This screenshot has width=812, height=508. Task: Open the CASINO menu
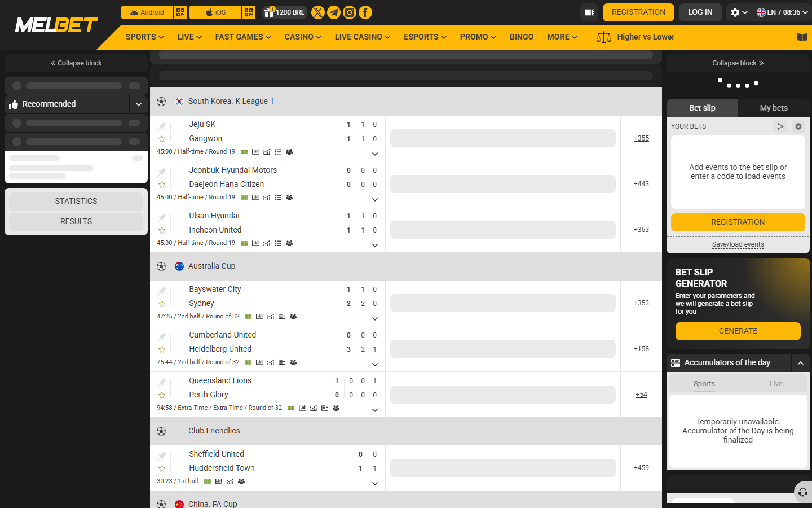point(303,37)
